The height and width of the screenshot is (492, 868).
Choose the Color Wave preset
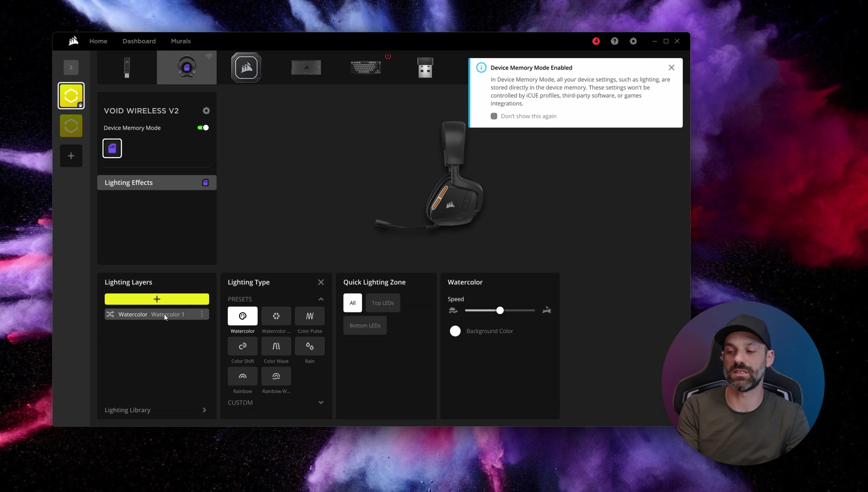coord(276,346)
